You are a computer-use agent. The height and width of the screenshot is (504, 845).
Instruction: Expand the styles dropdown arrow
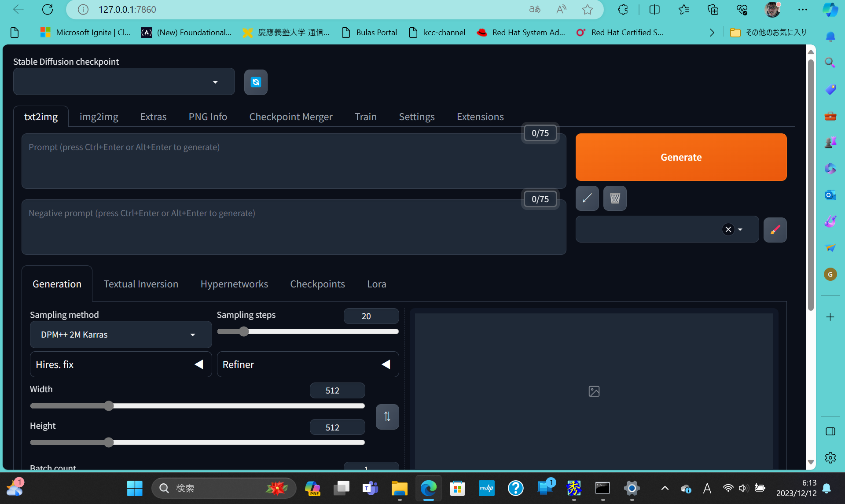(x=741, y=229)
